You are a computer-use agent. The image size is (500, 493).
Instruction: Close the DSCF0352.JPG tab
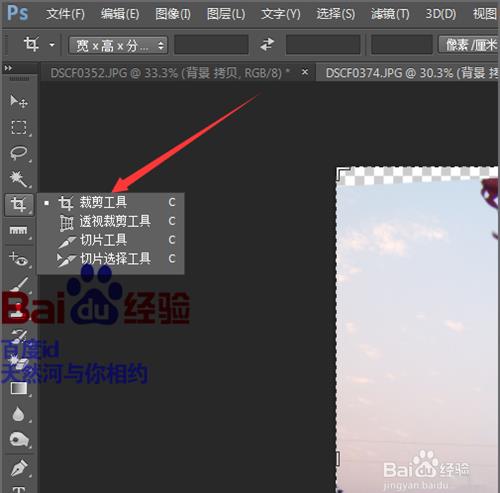point(305,72)
